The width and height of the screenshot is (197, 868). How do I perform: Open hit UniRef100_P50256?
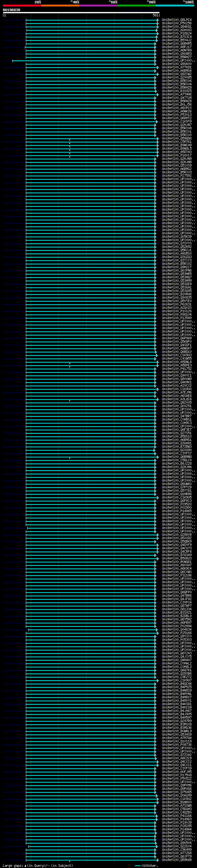[x=177, y=23]
